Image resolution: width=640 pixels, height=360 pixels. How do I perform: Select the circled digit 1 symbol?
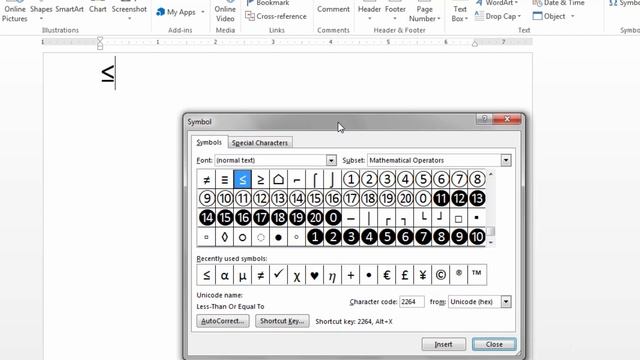pos(351,179)
